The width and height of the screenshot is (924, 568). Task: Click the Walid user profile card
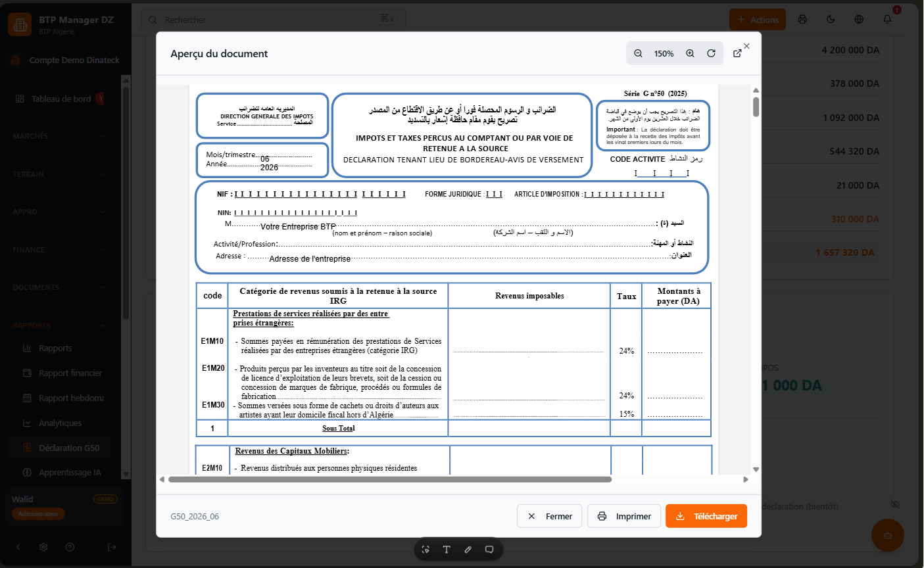click(x=64, y=506)
